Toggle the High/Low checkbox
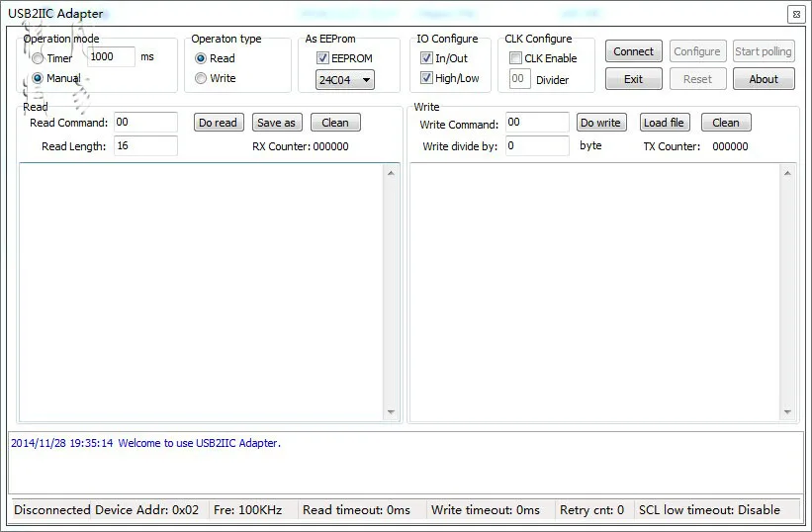The height and width of the screenshot is (532, 812). coord(426,78)
